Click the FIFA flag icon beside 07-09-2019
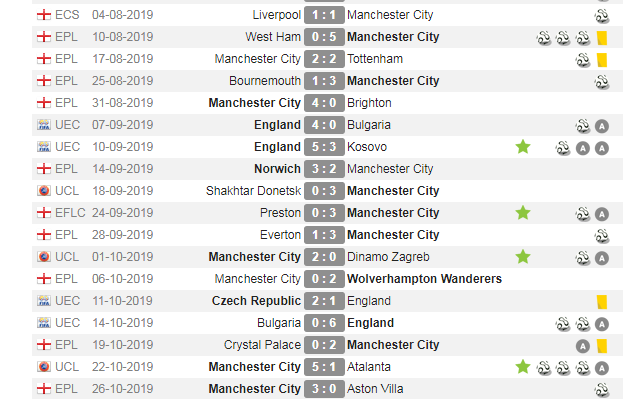Viewport: 623px width, 399px height. click(44, 125)
